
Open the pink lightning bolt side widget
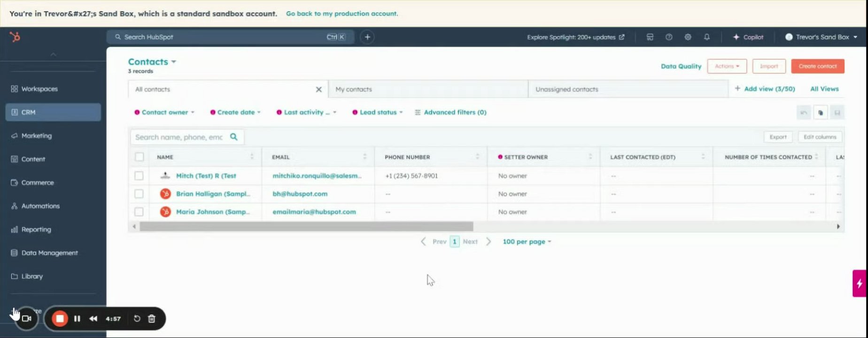(x=860, y=283)
